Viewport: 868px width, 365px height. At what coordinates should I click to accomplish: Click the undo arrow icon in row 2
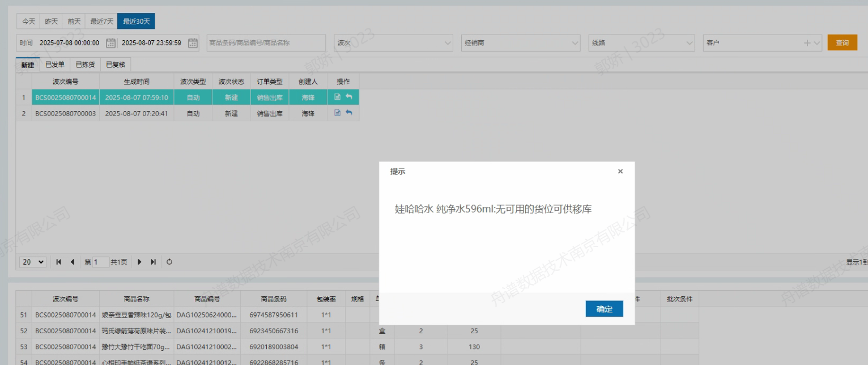349,113
